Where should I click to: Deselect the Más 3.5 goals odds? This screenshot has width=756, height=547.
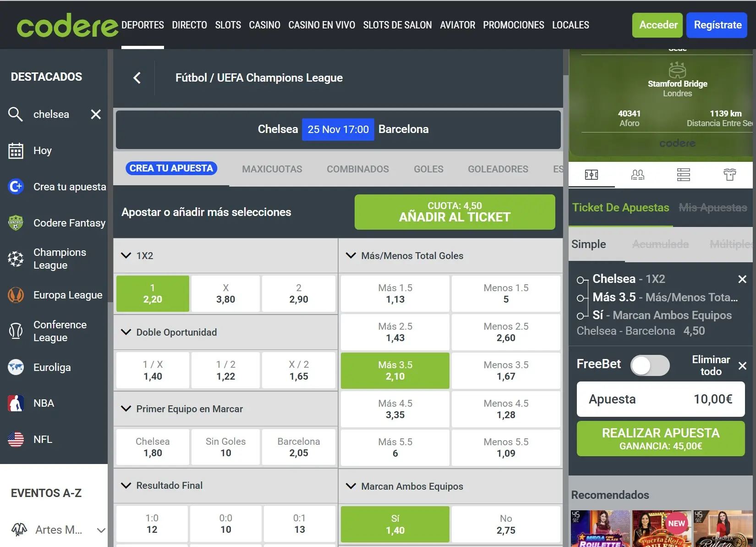tap(395, 370)
